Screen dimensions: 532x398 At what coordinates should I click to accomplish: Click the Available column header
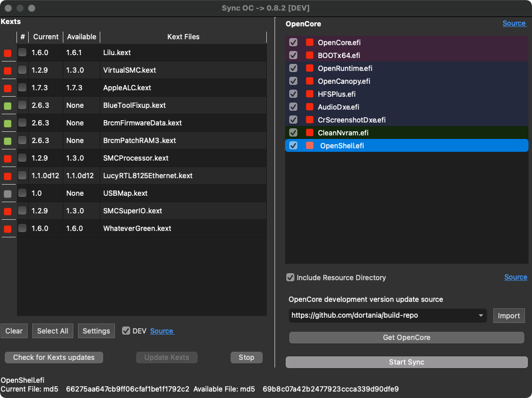coord(82,36)
